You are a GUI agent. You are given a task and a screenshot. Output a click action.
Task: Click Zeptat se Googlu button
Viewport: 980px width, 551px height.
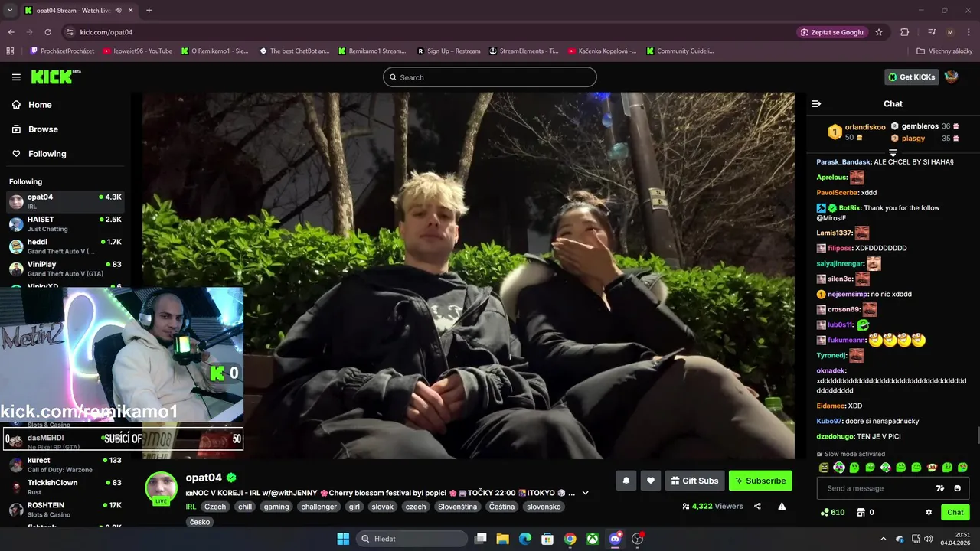[x=832, y=32]
